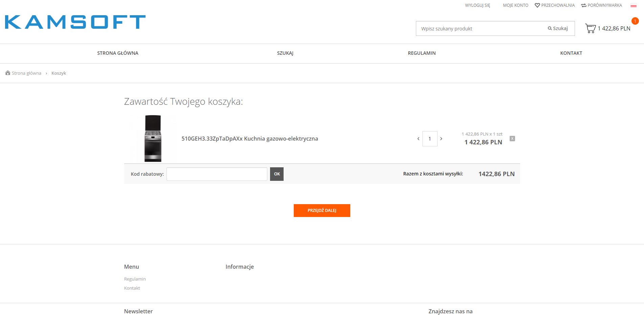Click the Menu footer heading
The height and width of the screenshot is (315, 644).
click(x=132, y=267)
